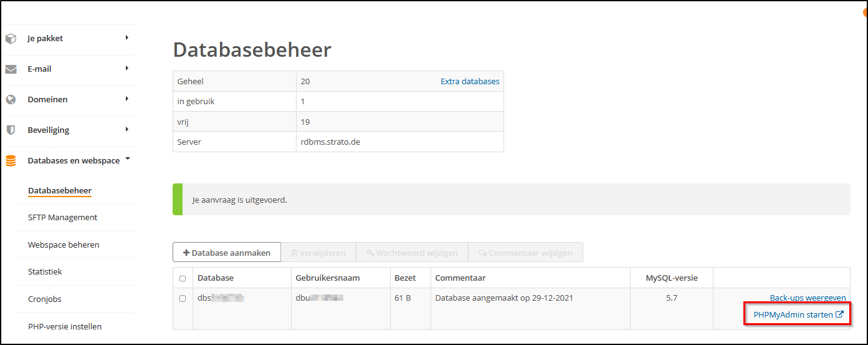Click the Databasebeheer page heading
Image resolution: width=868 pixels, height=345 pixels.
pyautogui.click(x=252, y=50)
